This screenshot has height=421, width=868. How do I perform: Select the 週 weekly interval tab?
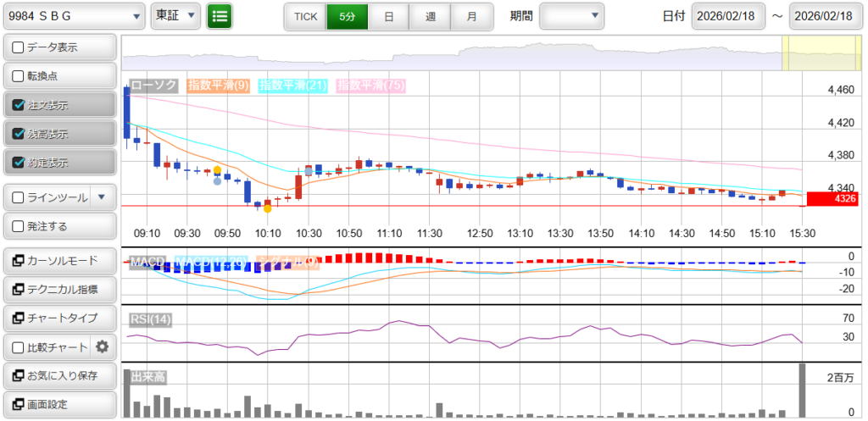tap(431, 16)
